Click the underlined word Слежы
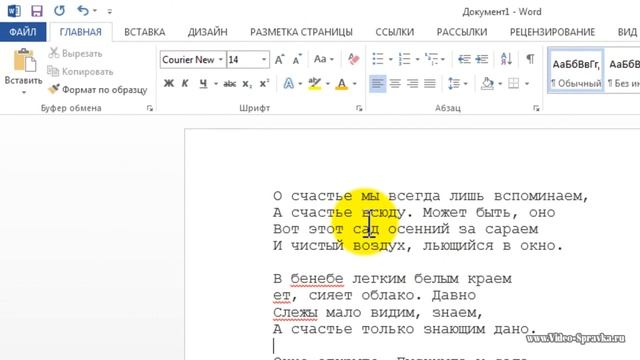The height and width of the screenshot is (360, 640). pos(295,313)
